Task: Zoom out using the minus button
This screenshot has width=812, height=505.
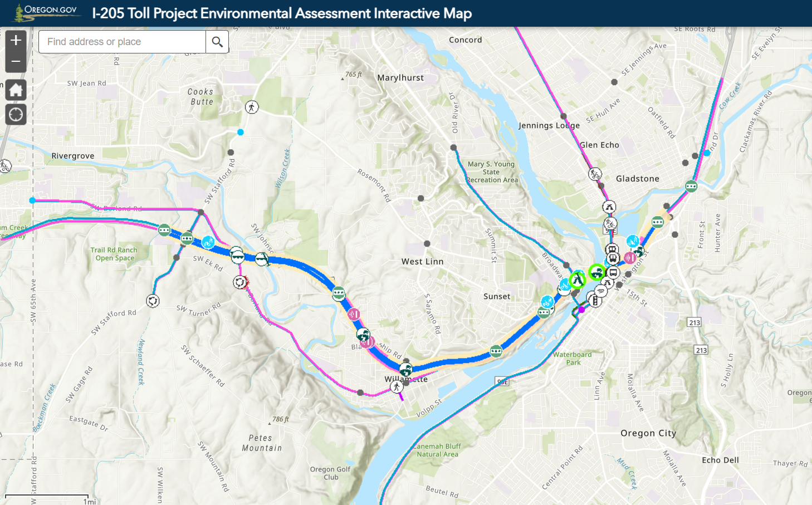Action: click(x=16, y=61)
